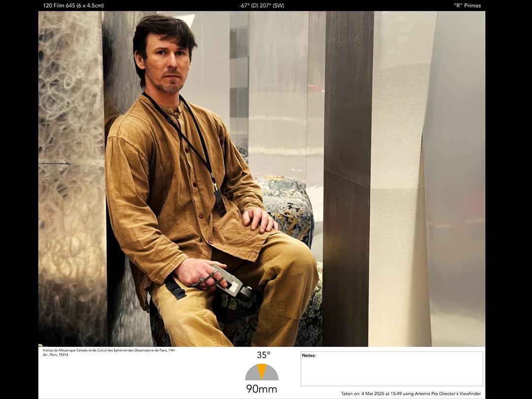Click the black lanyard badge on his chest
The height and width of the screenshot is (399, 532).
(x=220, y=201)
